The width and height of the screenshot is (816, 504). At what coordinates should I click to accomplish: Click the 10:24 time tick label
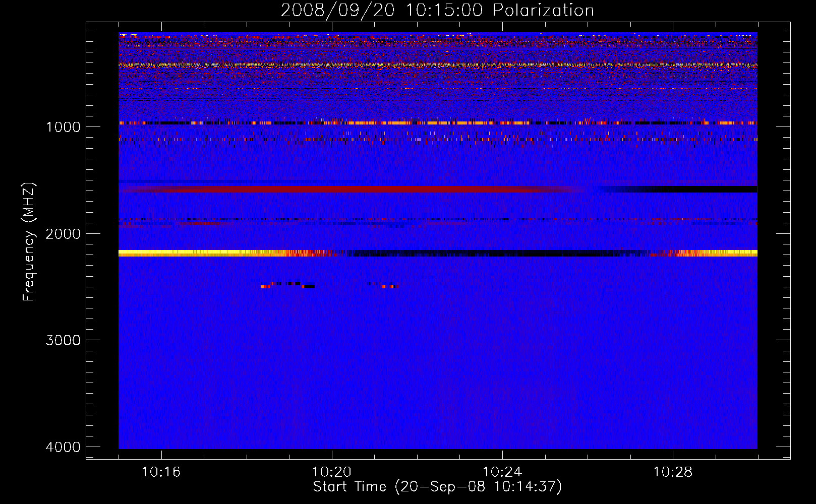click(502, 472)
